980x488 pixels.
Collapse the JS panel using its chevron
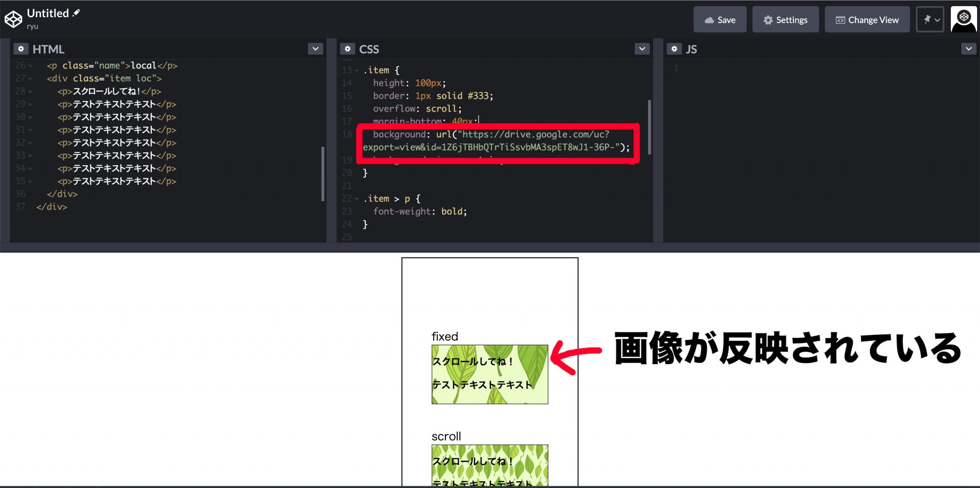click(x=968, y=48)
